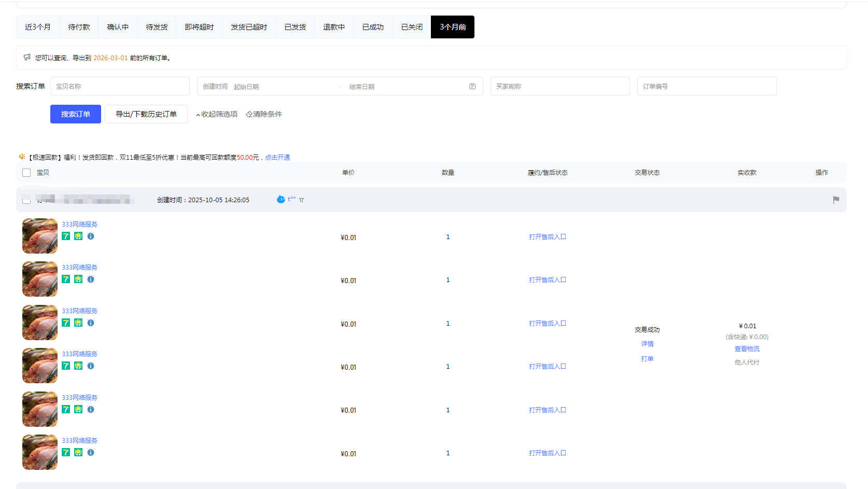Click the 点击开通 link
868x489 pixels.
pos(277,157)
